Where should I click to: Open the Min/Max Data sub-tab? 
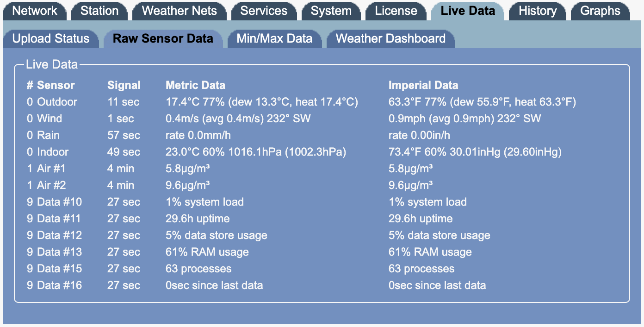click(274, 38)
